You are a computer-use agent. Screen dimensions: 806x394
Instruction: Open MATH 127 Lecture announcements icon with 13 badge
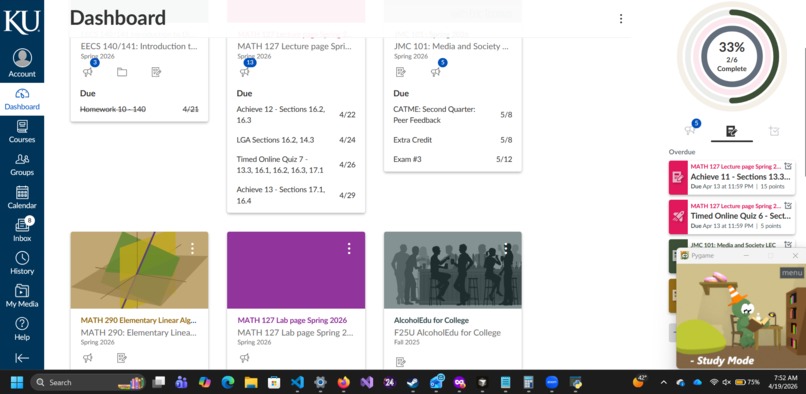point(245,72)
